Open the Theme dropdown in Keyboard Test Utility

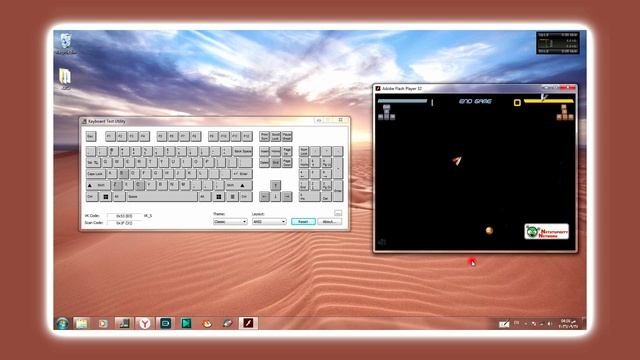tap(230, 222)
